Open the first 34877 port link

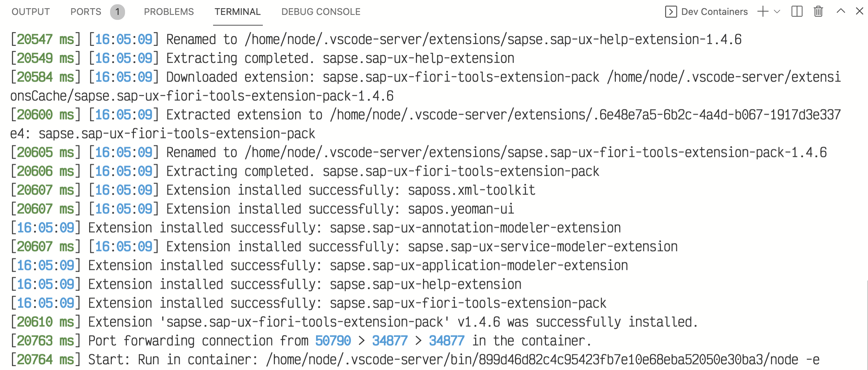(390, 341)
